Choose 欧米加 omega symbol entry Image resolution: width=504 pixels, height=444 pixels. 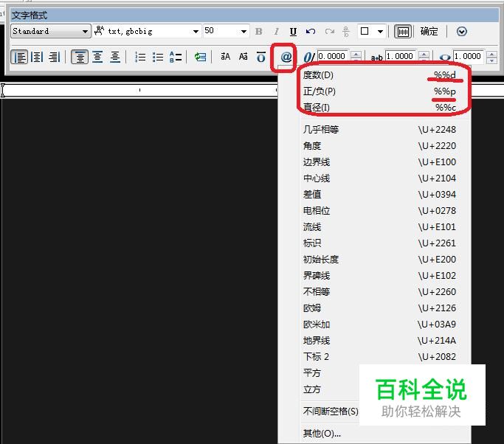click(379, 325)
